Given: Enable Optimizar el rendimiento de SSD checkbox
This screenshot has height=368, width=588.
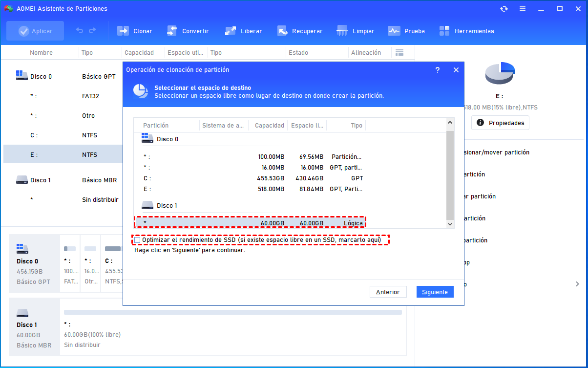Looking at the screenshot, I should point(137,240).
